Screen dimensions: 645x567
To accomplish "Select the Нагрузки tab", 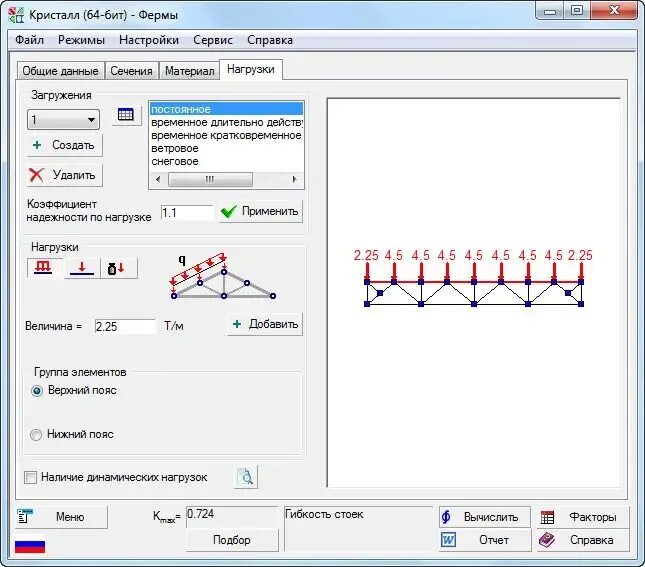I will coord(251,69).
